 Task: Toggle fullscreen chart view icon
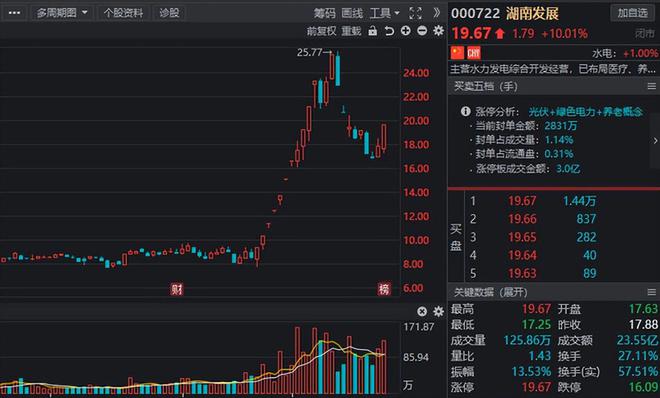tap(415, 13)
